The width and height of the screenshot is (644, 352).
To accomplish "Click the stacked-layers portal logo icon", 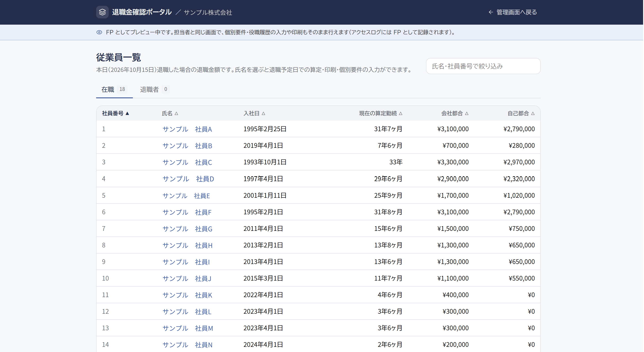I will pos(102,12).
